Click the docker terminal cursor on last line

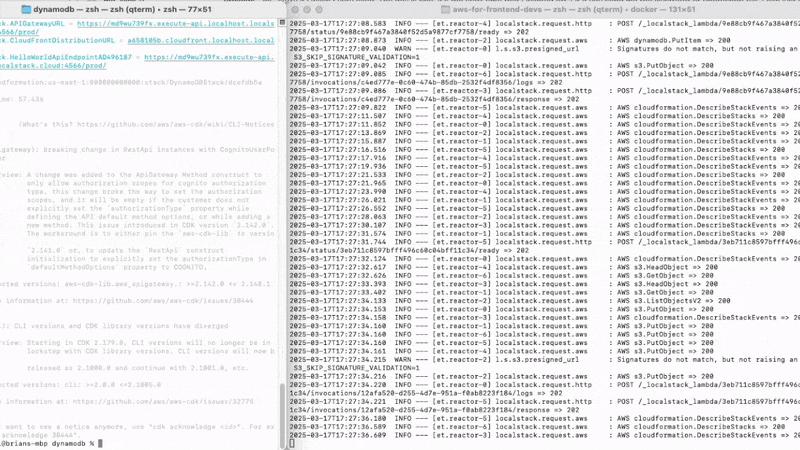[292, 443]
